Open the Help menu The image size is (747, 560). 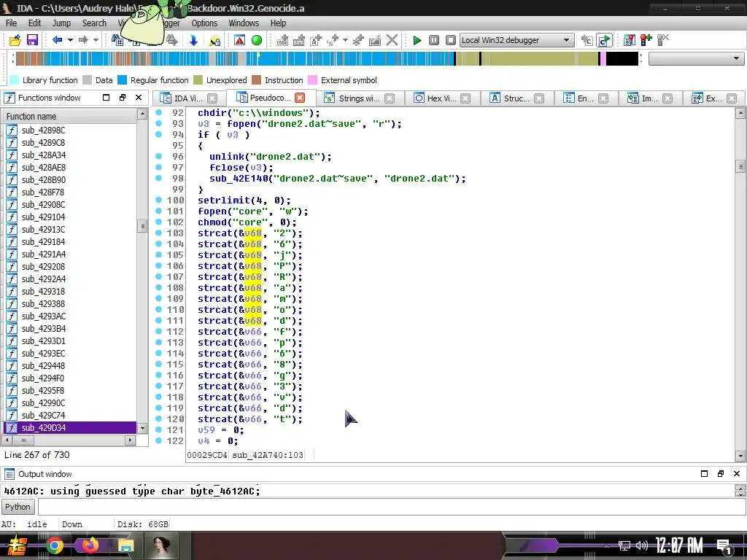pyautogui.click(x=278, y=23)
